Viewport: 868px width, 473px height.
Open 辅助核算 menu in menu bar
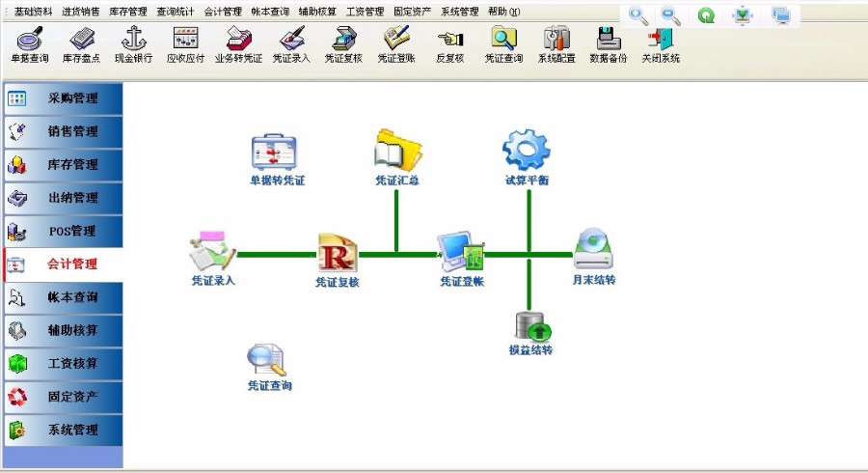pos(317,12)
